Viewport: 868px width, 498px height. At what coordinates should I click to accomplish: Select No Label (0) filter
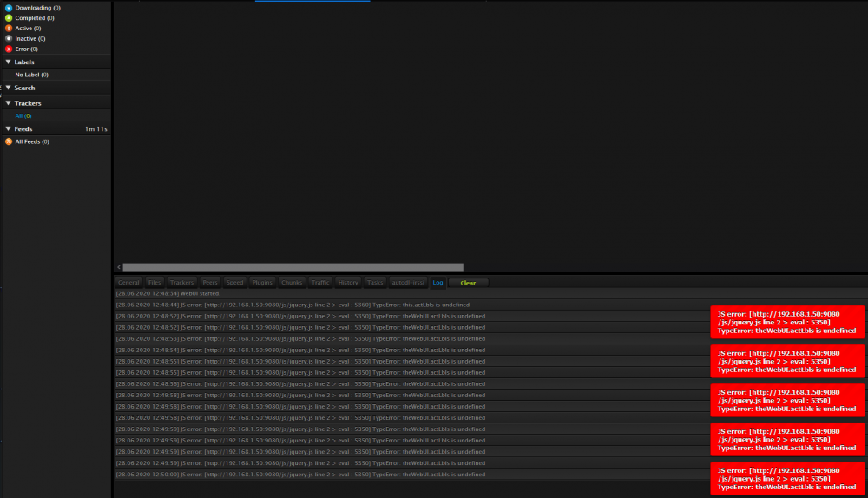[31, 75]
